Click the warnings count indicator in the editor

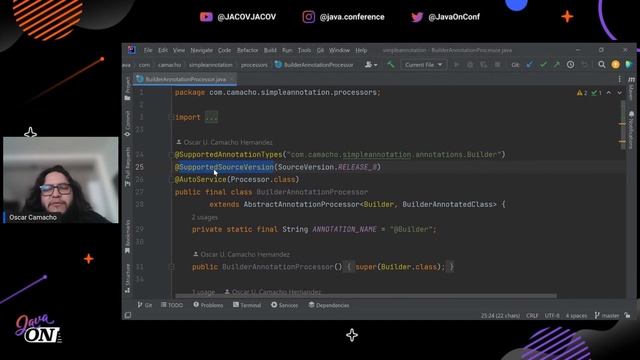pos(582,93)
